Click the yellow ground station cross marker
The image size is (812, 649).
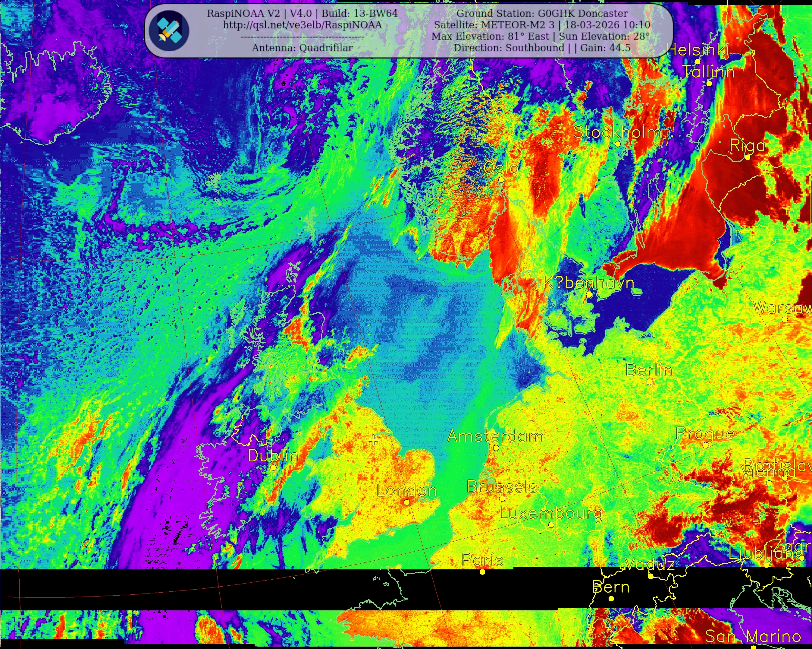coord(373,440)
